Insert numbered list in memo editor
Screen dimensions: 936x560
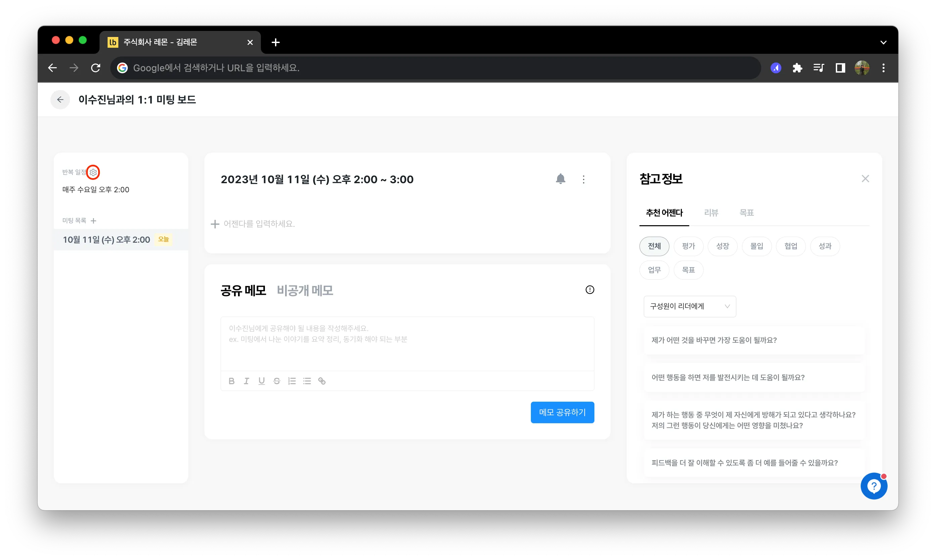(x=292, y=381)
